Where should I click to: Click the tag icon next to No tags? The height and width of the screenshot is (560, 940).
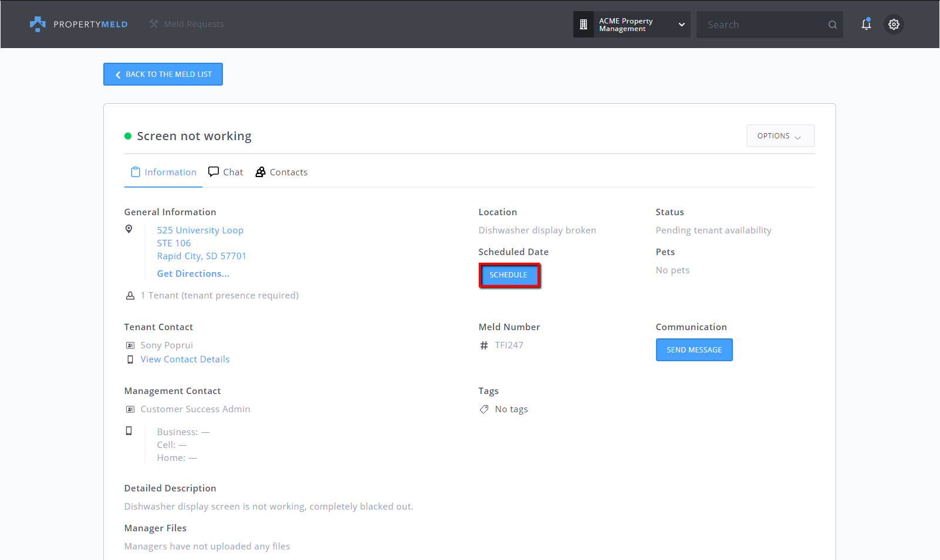click(483, 409)
